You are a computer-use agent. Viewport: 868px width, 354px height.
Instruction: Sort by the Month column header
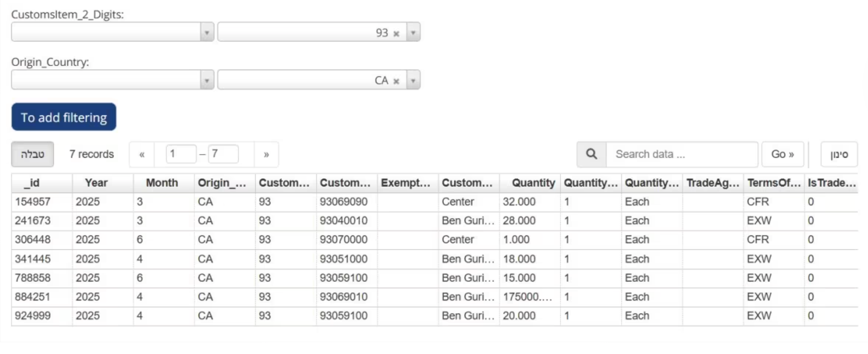(x=164, y=183)
